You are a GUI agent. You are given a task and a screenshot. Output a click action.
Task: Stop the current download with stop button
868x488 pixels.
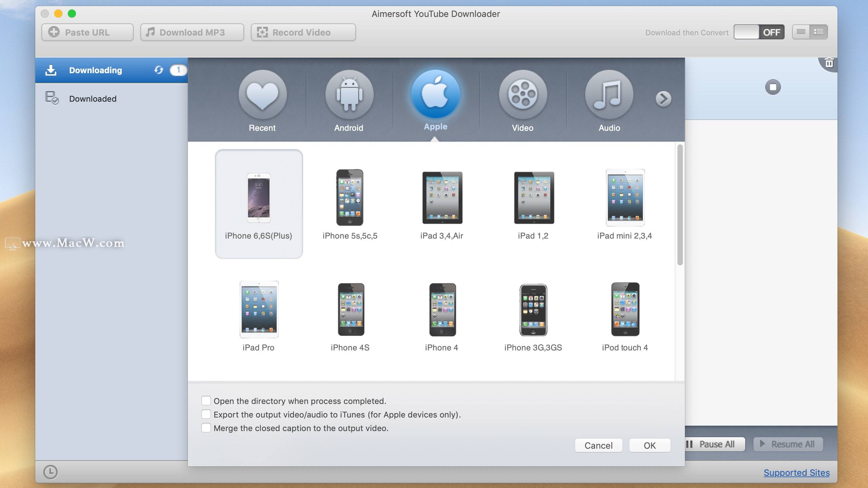[x=773, y=87]
